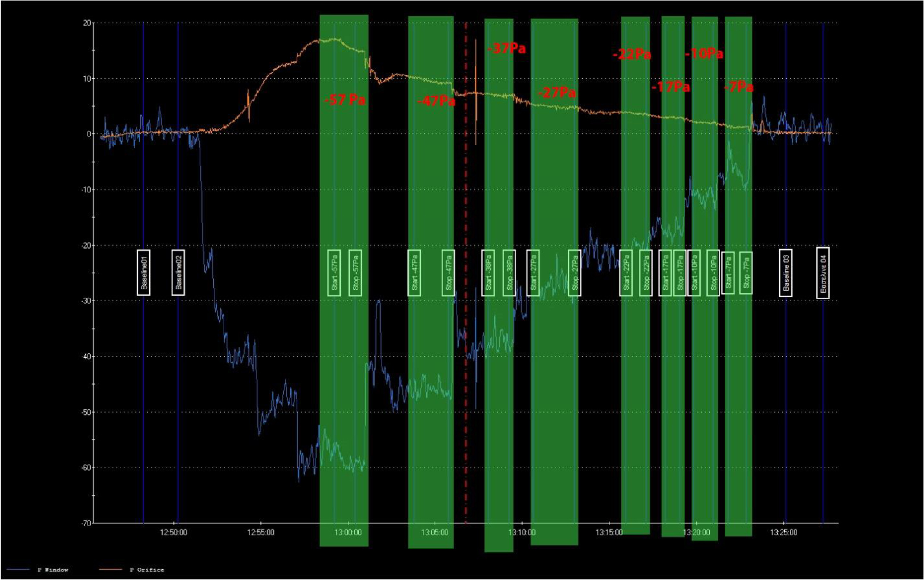Screen dimensions: 924x580
Task: Click the Baseline 03 marker label
Action: pos(785,273)
